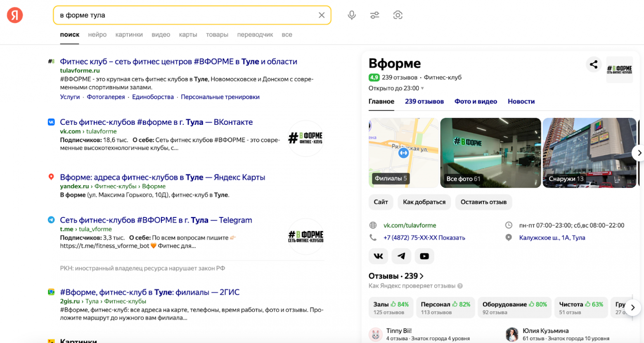Select the поиск tab
The image size is (644, 343).
(70, 35)
